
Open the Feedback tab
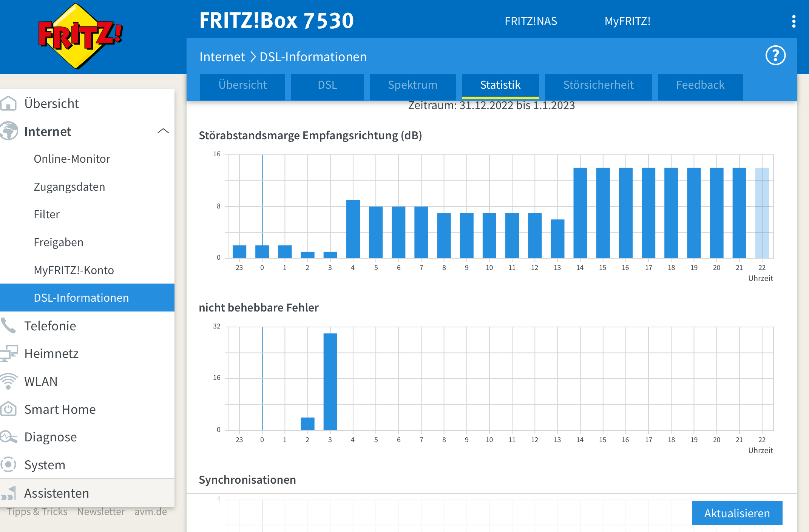(x=700, y=85)
